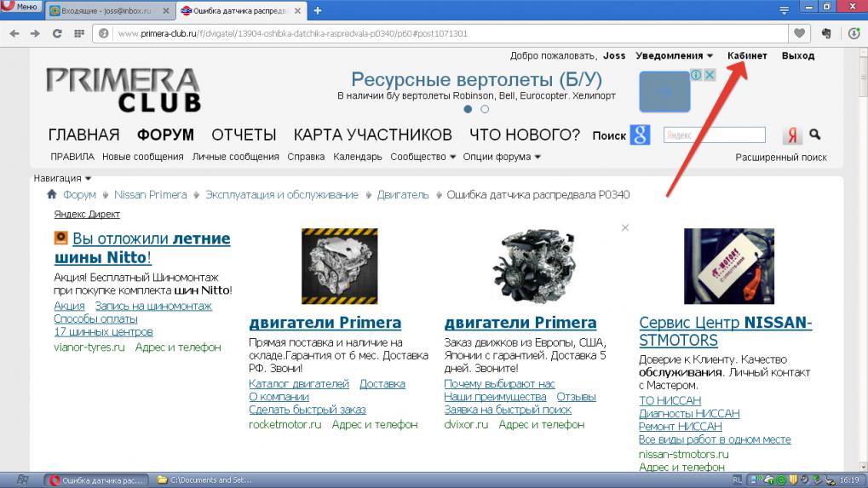
Task: Open Speed Dial grid icon
Action: coord(79,34)
